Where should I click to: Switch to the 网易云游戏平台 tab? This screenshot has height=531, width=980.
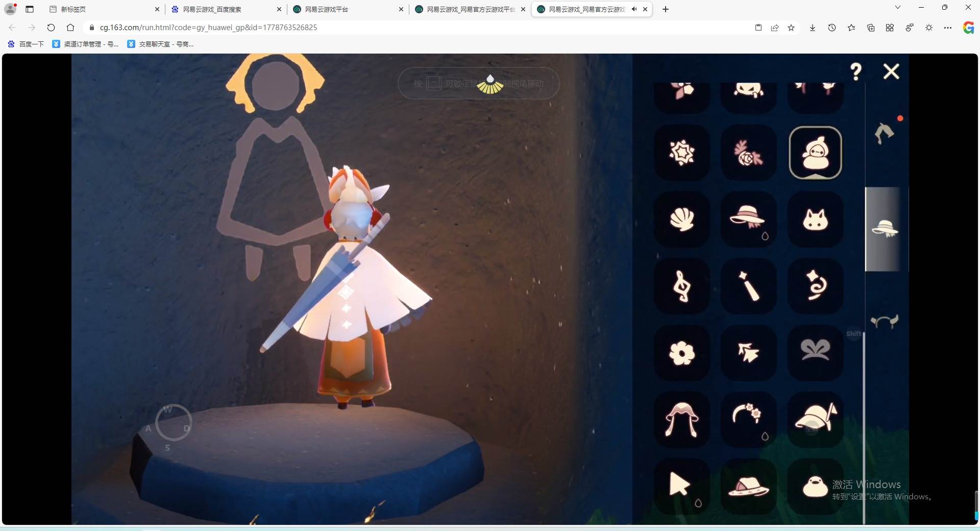(x=348, y=9)
